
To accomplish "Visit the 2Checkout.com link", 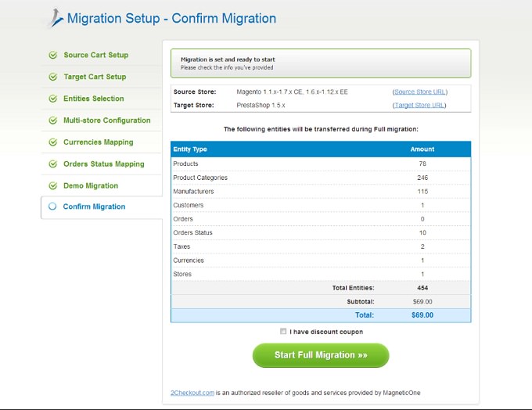I will point(192,393).
